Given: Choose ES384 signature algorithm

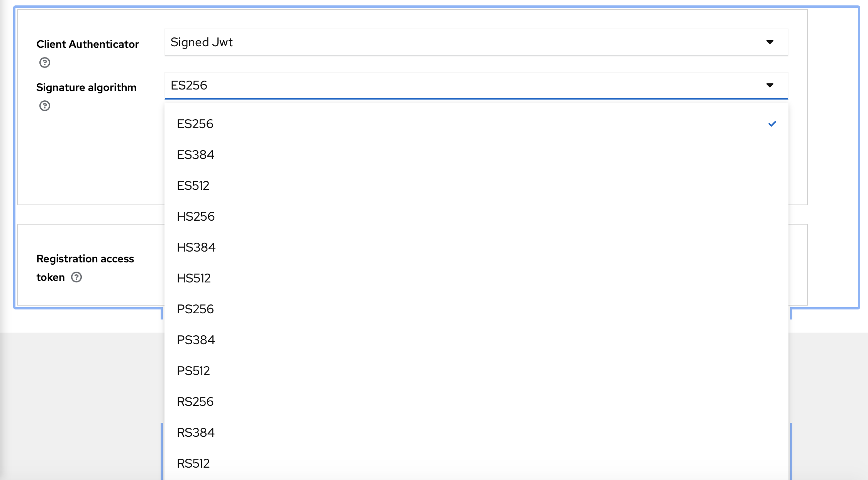Looking at the screenshot, I should pyautogui.click(x=476, y=155).
